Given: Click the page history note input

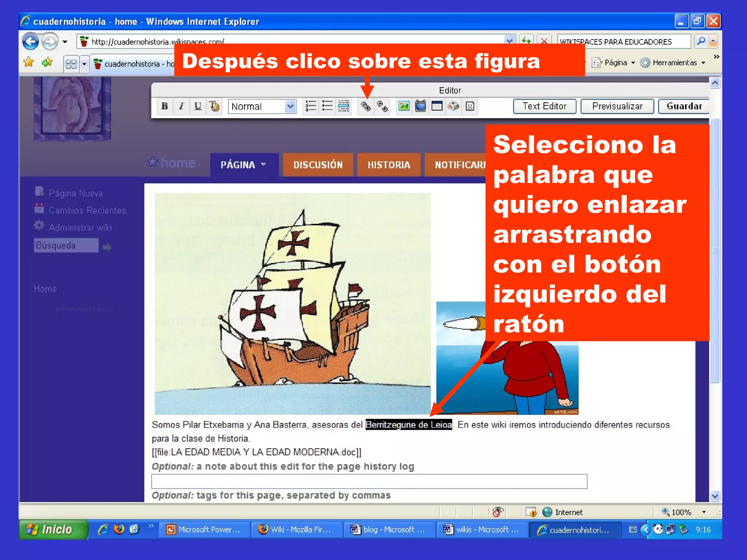Looking at the screenshot, I should click(369, 481).
